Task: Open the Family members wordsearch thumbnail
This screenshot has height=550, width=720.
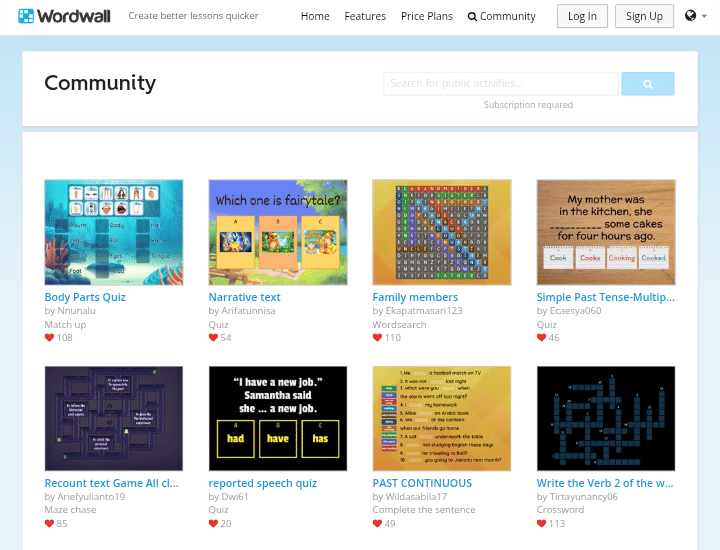Action: (442, 232)
